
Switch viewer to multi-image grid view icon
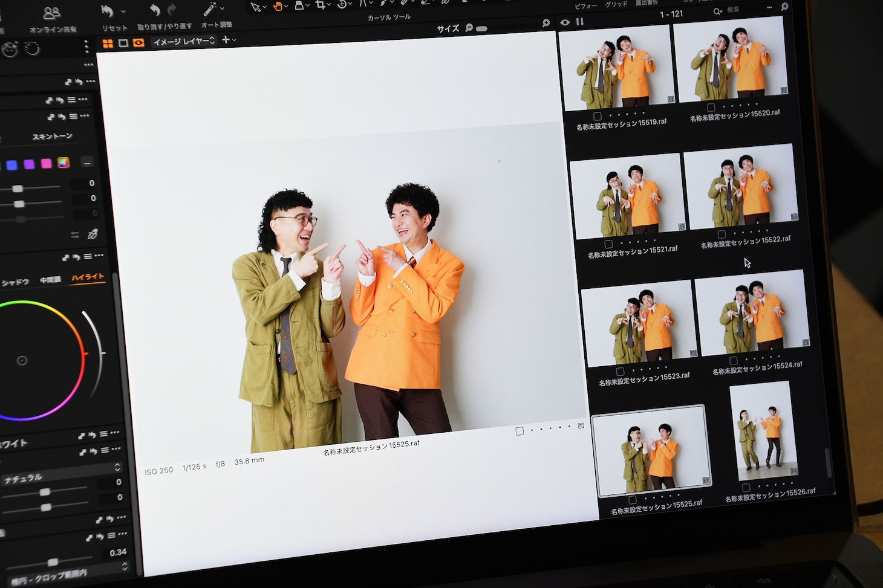pos(108,44)
